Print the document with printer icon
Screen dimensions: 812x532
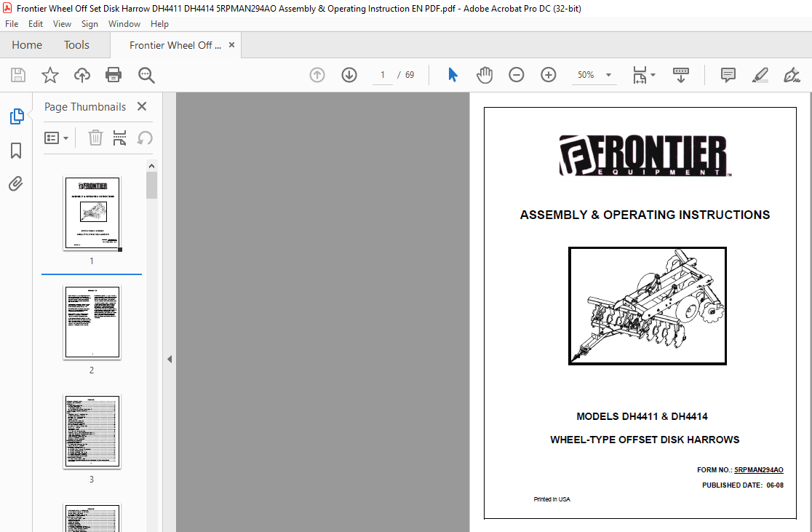[x=114, y=75]
